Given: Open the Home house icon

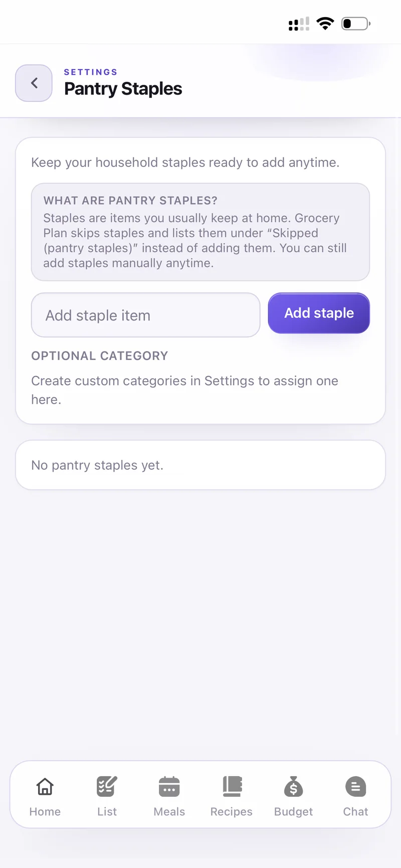Looking at the screenshot, I should (x=45, y=786).
